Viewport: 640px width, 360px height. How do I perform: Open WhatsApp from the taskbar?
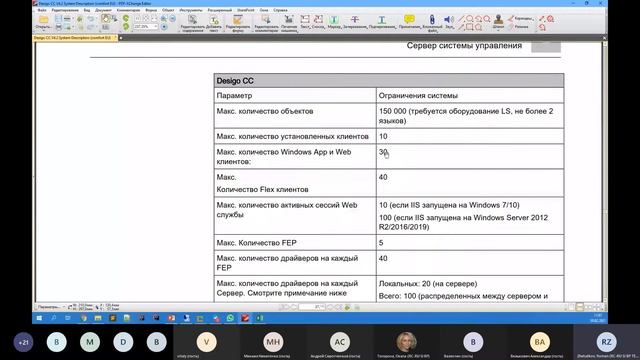(x=230, y=318)
